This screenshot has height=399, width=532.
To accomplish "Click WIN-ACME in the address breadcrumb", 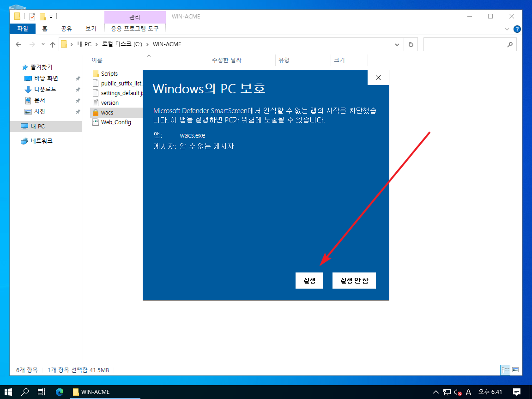I will 167,44.
